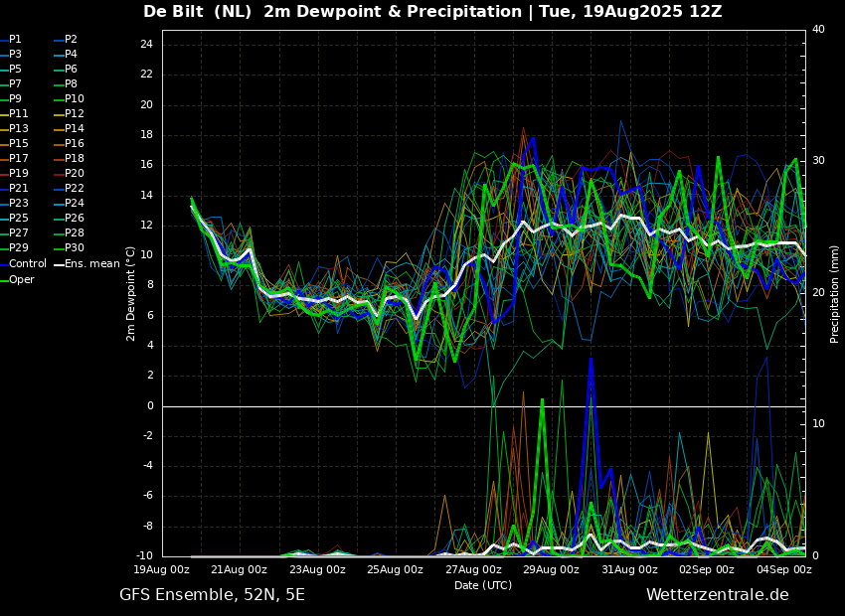
Task: Click the Ens. mean legend entry
Action: pos(87,264)
